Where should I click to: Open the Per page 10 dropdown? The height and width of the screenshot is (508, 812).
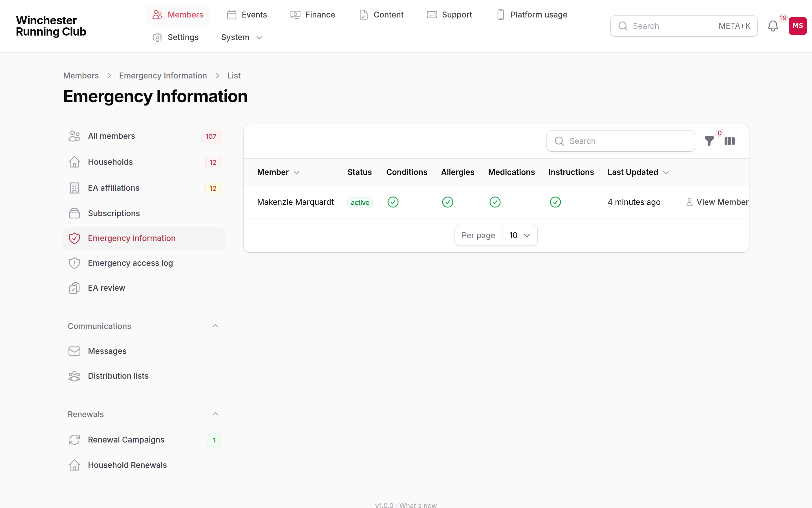(520, 236)
